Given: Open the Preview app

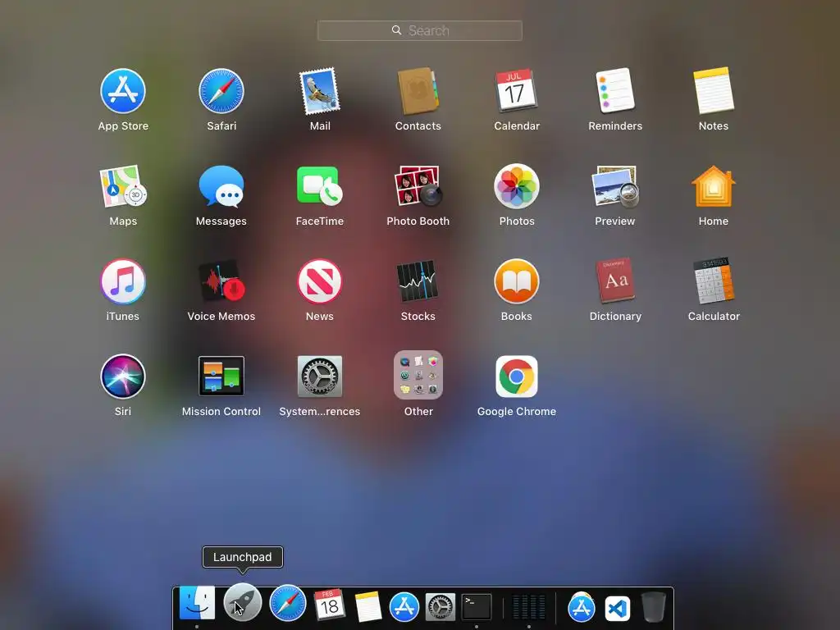Looking at the screenshot, I should (615, 186).
